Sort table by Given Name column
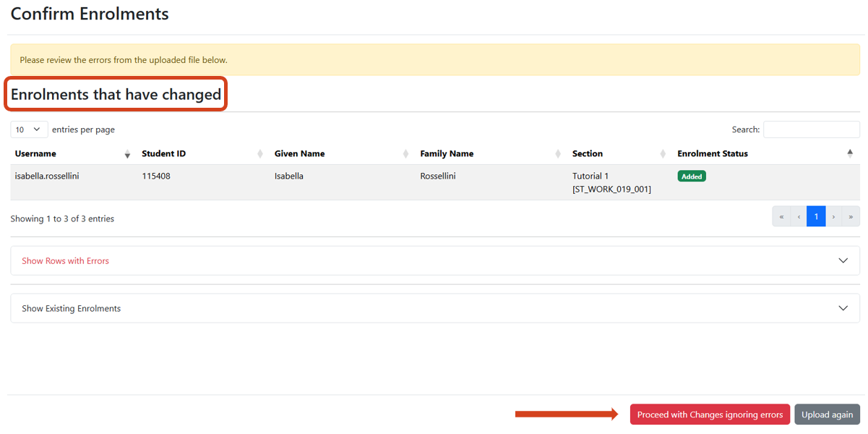Viewport: 868px width, 434px height. coord(343,153)
